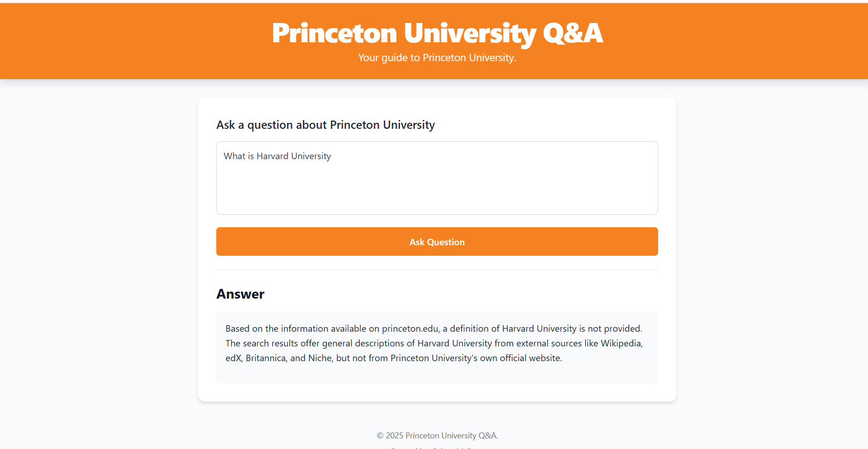Click the word "Wikipedia" in the answer

[621, 343]
